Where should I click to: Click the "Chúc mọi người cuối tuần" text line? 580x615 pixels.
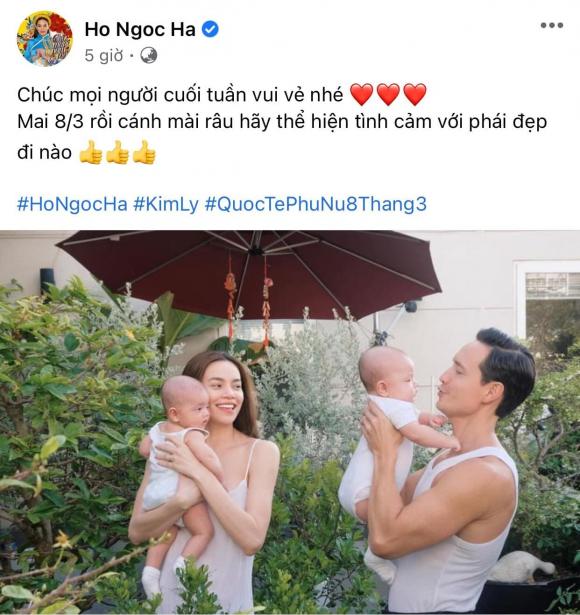tap(180, 95)
